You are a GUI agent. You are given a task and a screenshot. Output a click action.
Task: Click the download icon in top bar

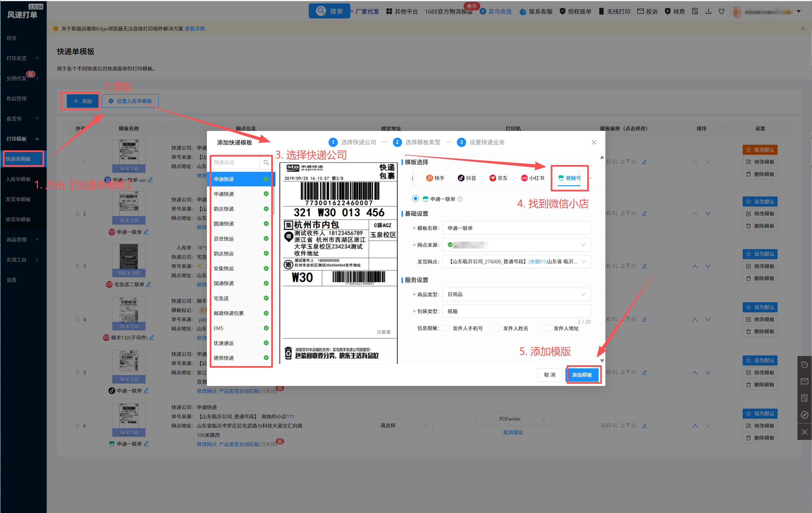709,11
